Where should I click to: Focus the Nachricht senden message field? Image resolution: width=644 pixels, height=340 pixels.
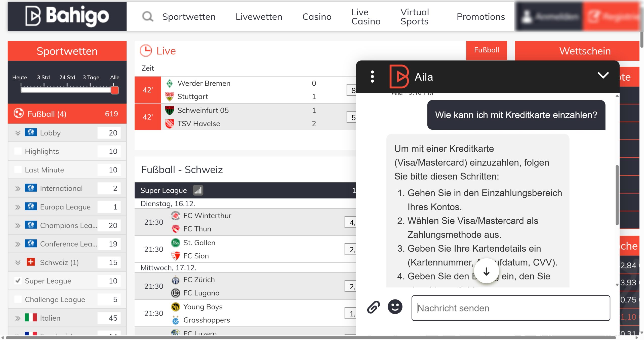[x=511, y=308]
